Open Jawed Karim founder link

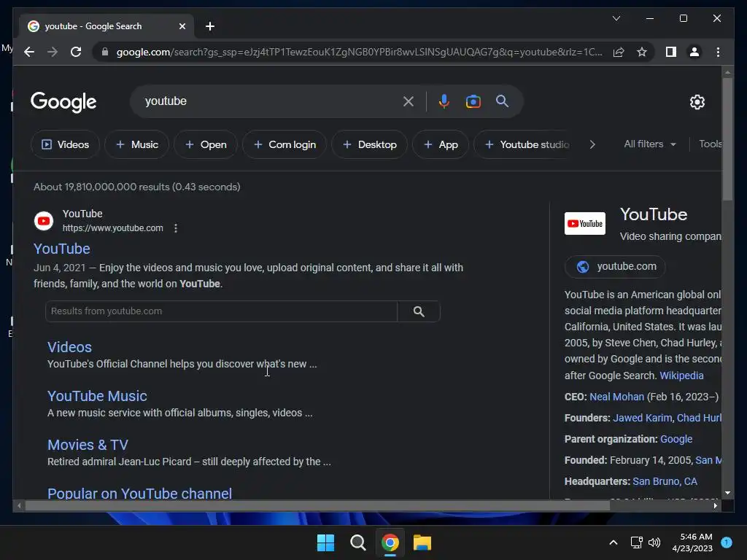642,418
